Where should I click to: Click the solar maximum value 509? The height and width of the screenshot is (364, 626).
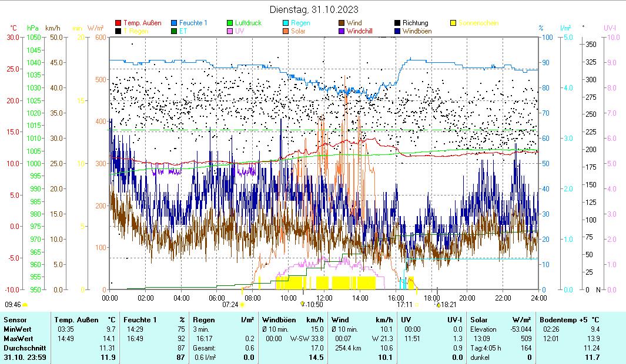point(526,339)
